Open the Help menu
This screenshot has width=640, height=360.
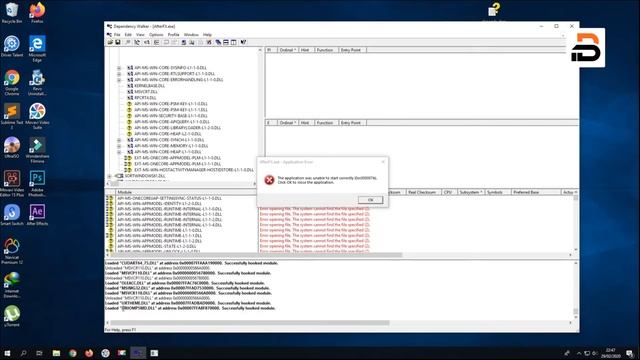click(207, 35)
